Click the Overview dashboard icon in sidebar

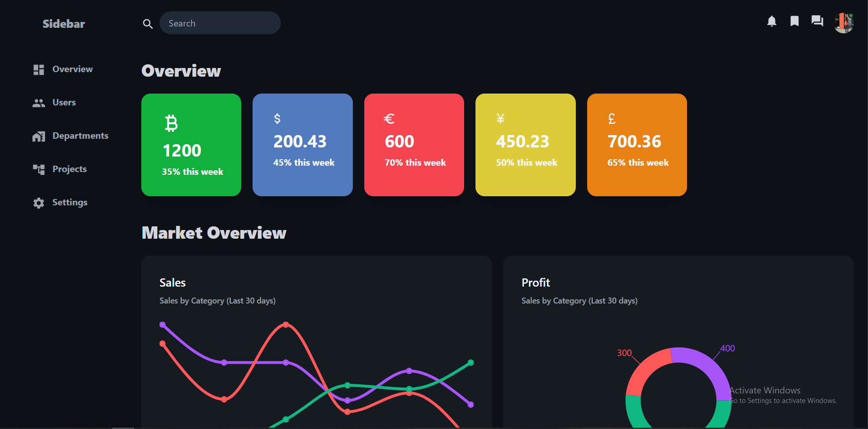39,69
